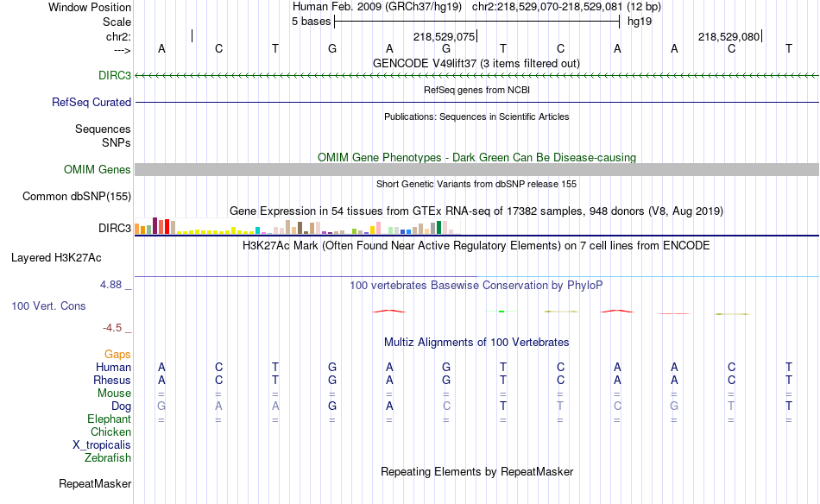Select the Zebrafish alignment row label

click(108, 457)
